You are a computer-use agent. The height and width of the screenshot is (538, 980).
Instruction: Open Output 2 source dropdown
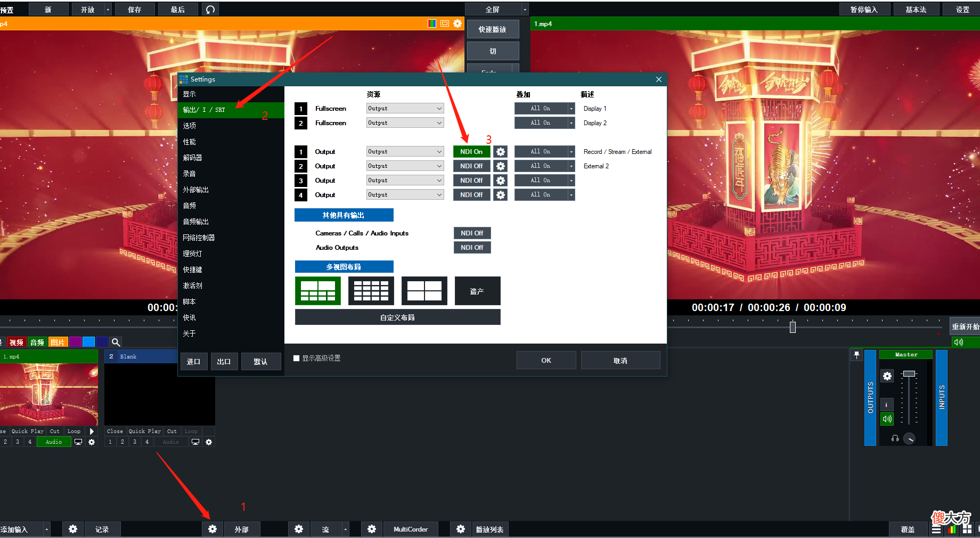tap(405, 166)
